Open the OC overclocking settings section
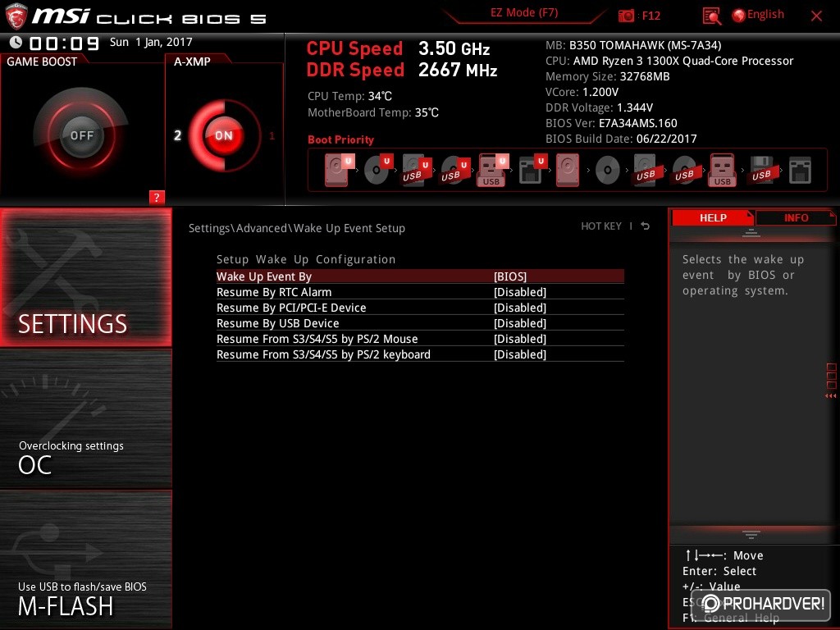 coord(85,418)
